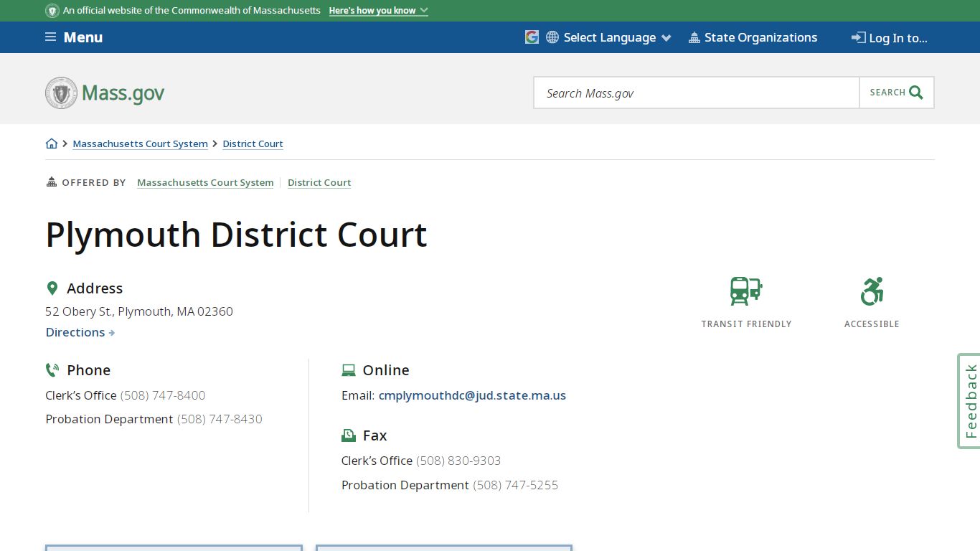Click Clerk's Office fax (508) 830-9303
Image resolution: width=980 pixels, height=551 pixels.
coord(458,461)
